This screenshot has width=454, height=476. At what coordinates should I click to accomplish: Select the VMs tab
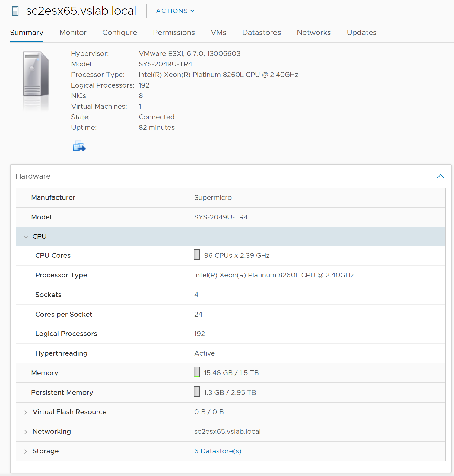218,33
